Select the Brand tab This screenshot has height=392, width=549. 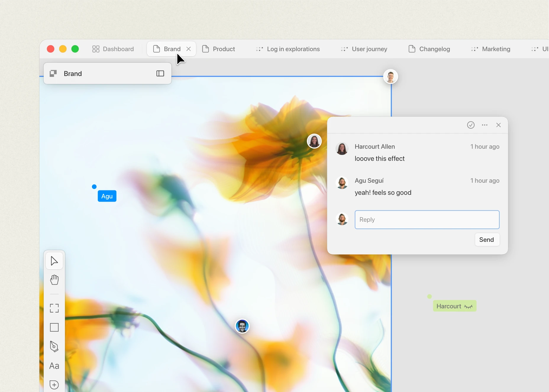172,49
